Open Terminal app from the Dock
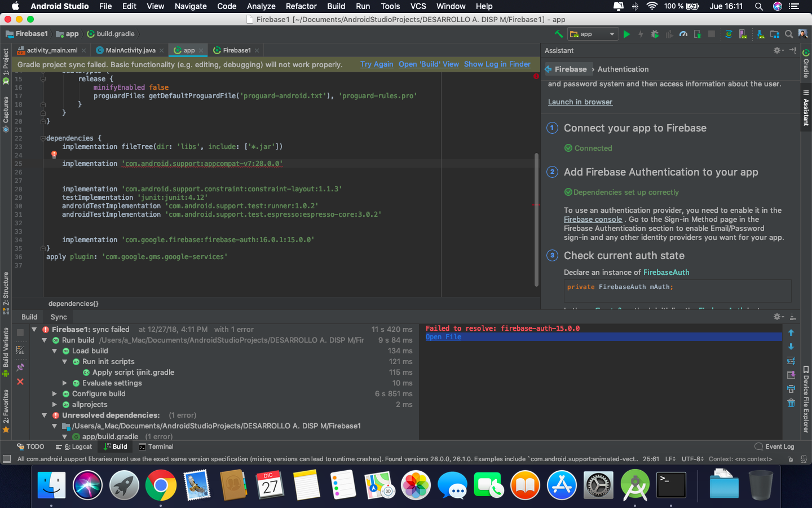This screenshot has height=508, width=812. tap(671, 485)
